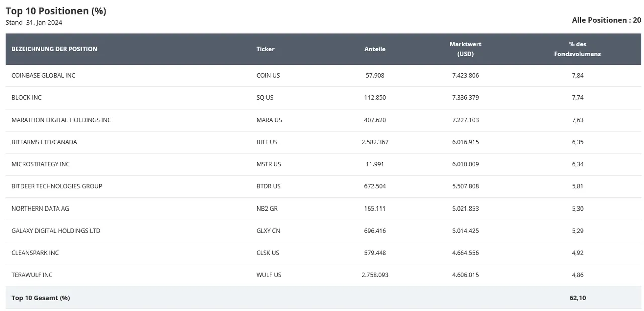
Task: Click the share count 672.504
Action: click(375, 186)
